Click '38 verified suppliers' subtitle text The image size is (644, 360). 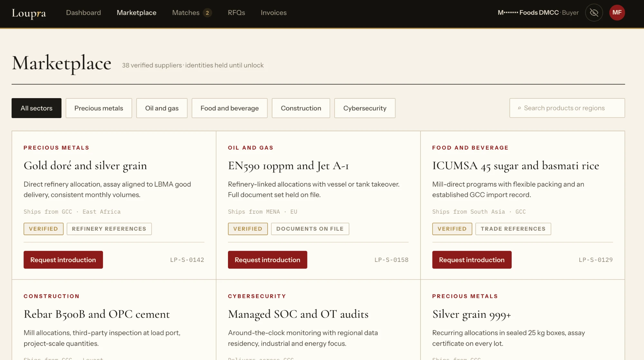tap(193, 65)
